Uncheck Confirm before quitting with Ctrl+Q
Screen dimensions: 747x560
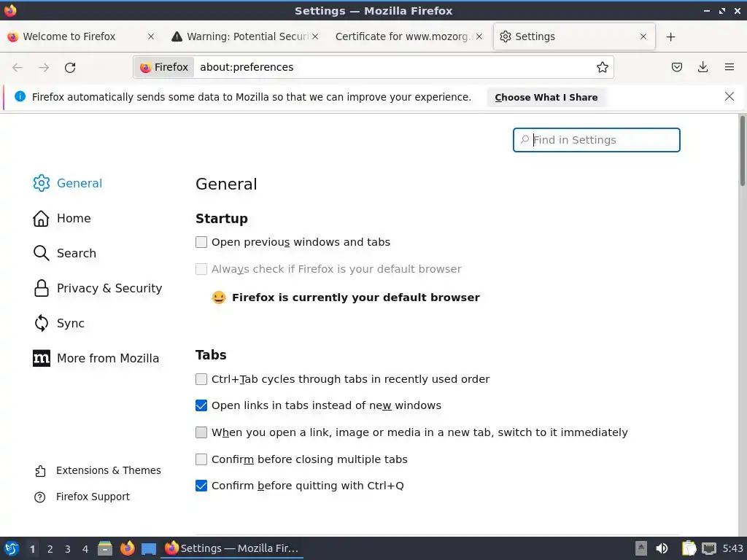[201, 486]
